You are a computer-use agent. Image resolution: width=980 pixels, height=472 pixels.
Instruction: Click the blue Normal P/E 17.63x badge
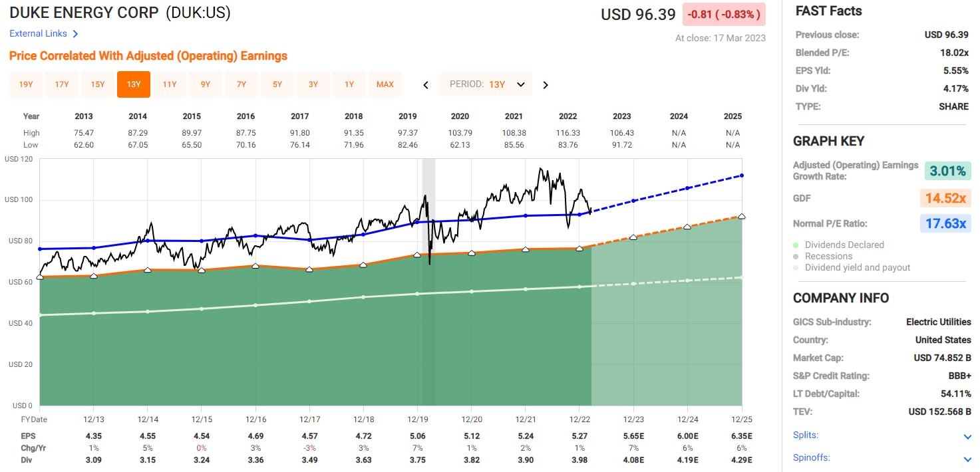tap(945, 223)
